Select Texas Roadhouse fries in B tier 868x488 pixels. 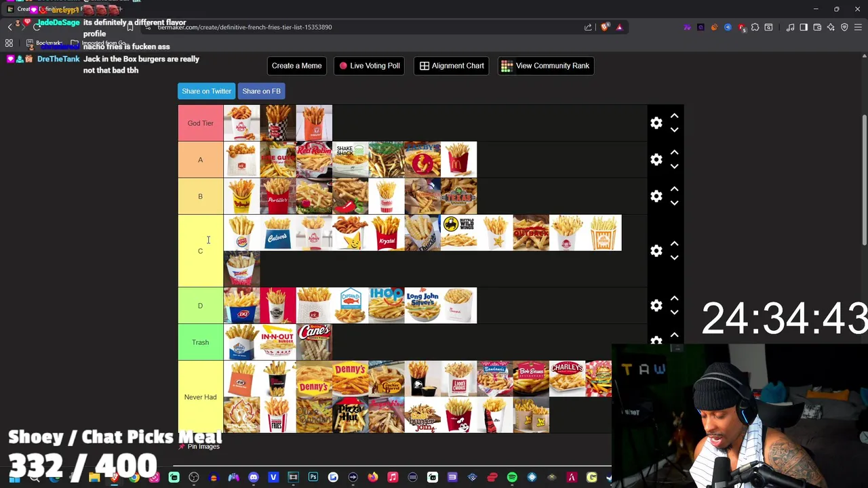[x=459, y=196]
